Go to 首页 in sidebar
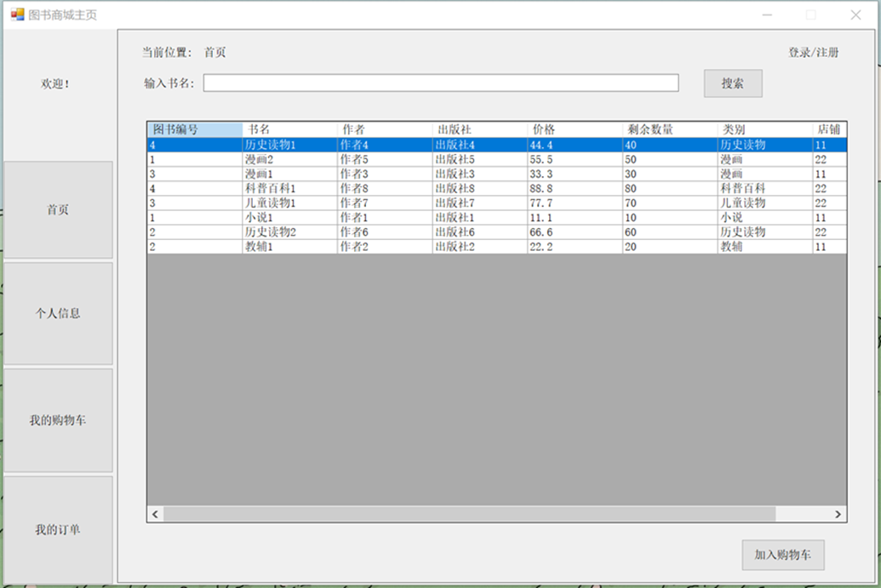 58,209
